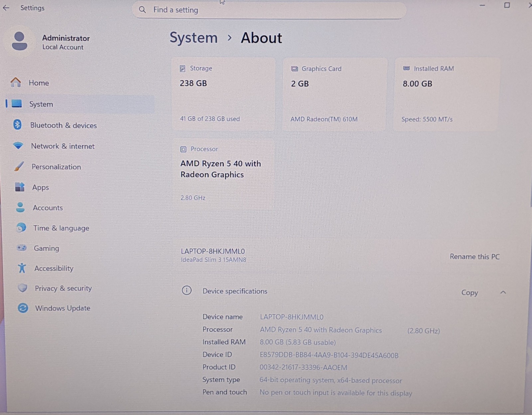Click '8.00 GB (5.83 GB usable)' value
Viewport: 532px width, 415px height.
click(298, 342)
